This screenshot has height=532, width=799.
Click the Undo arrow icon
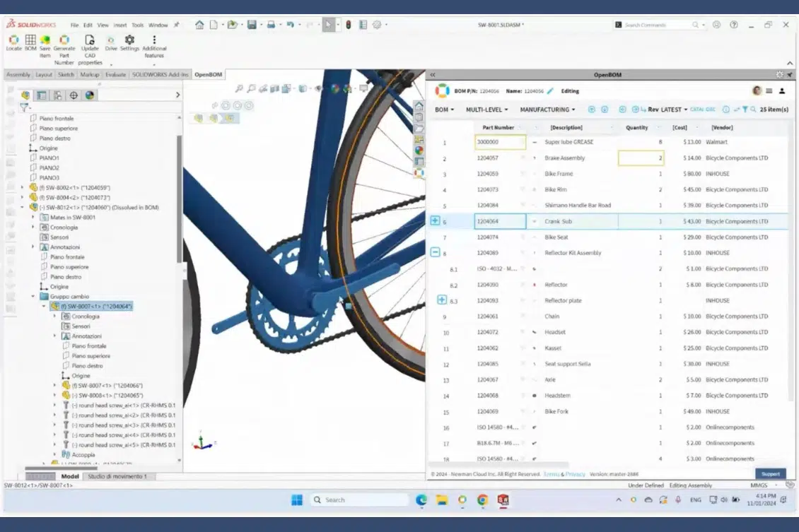pyautogui.click(x=290, y=25)
